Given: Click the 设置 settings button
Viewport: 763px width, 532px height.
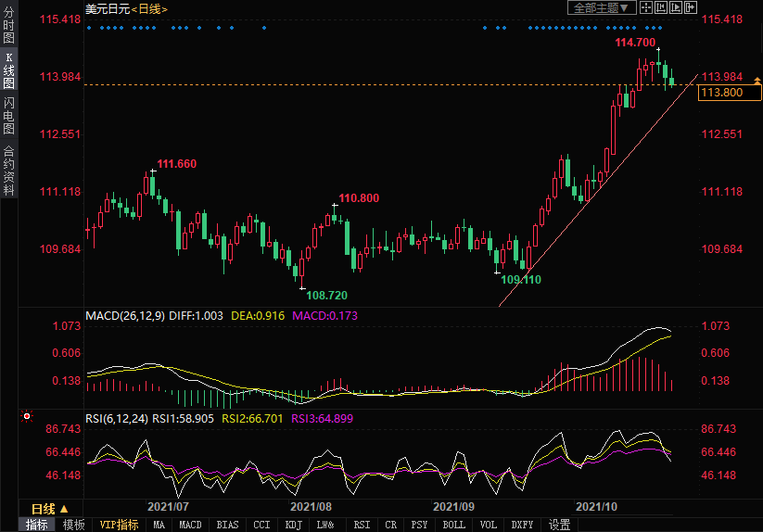Looking at the screenshot, I should pos(559,525).
